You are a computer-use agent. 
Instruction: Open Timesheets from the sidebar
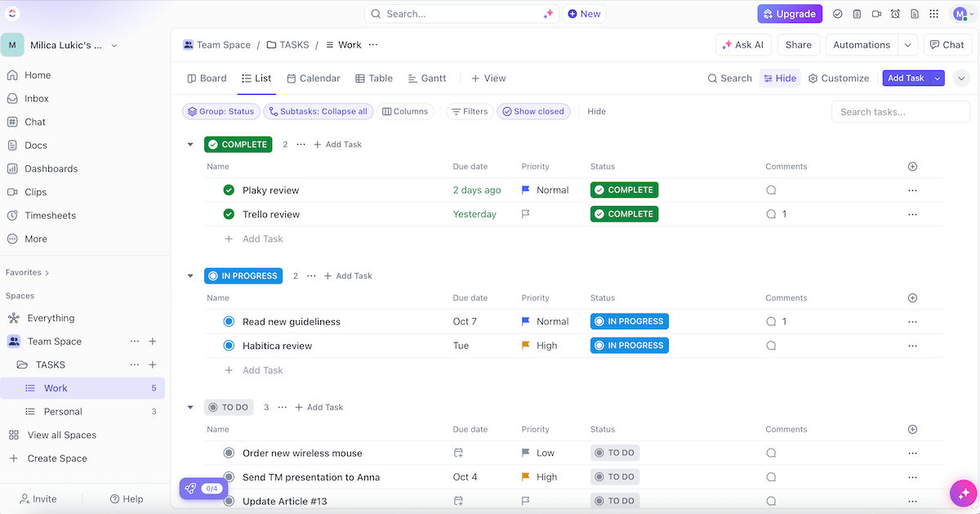tap(51, 215)
